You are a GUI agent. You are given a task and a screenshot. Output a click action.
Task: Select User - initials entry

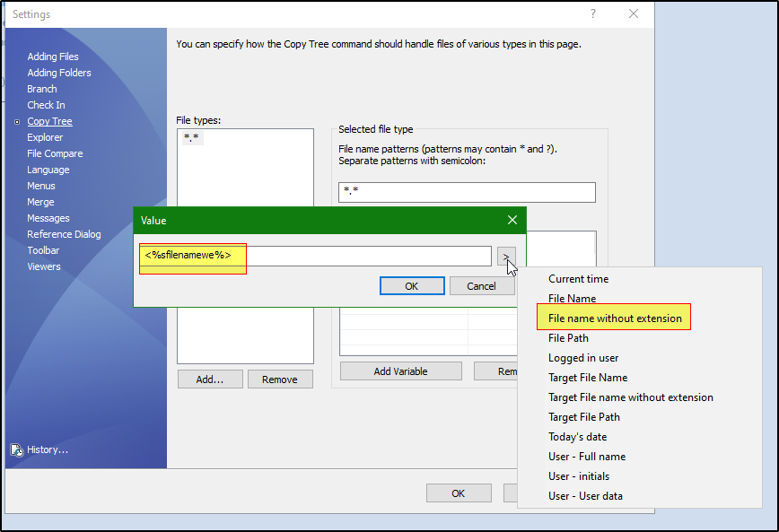(579, 476)
